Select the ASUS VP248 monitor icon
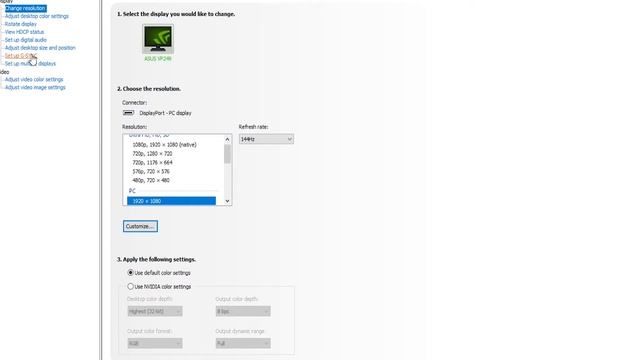Viewport: 640px width, 360px height. (158, 39)
